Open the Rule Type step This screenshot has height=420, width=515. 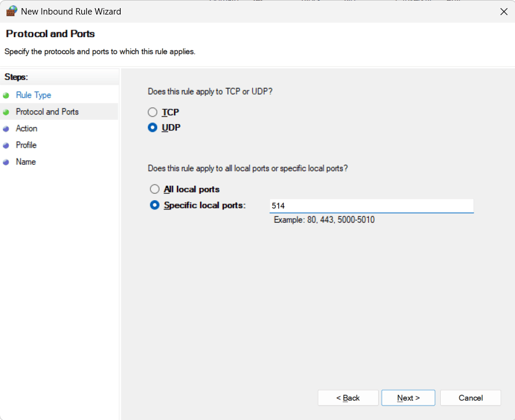coord(33,95)
